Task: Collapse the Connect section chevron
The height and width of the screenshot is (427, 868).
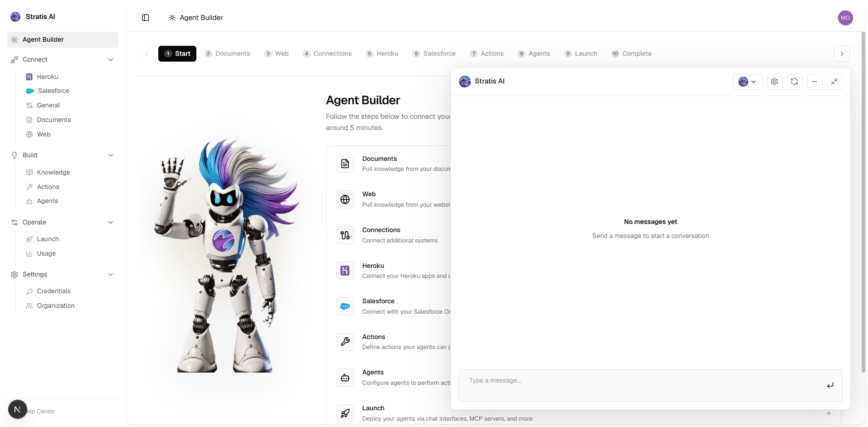Action: 110,60
